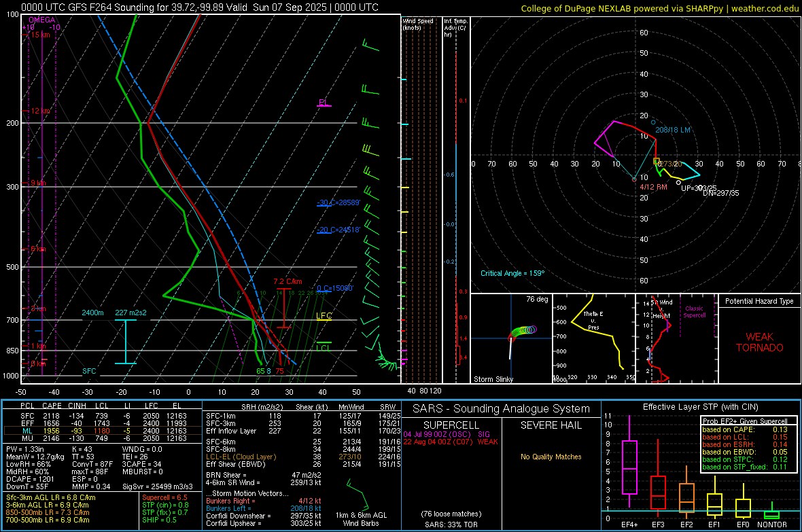Click the Classic Supercell label in SR wind panel

(x=694, y=312)
